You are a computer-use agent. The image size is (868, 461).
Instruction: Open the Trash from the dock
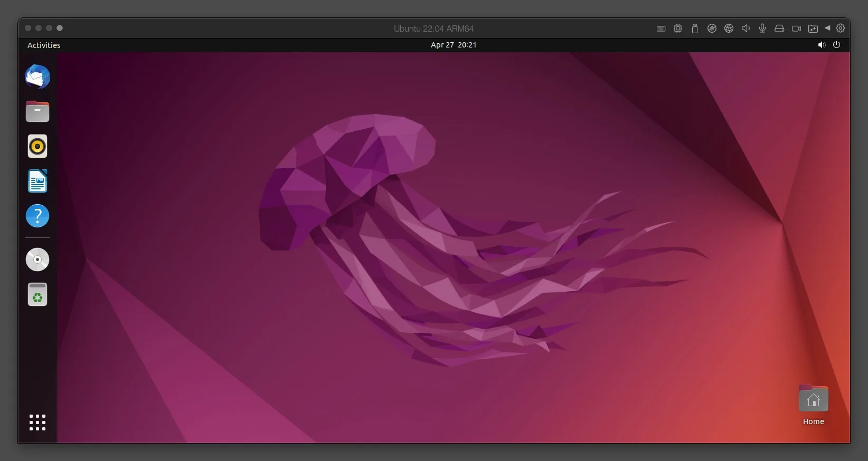(37, 294)
